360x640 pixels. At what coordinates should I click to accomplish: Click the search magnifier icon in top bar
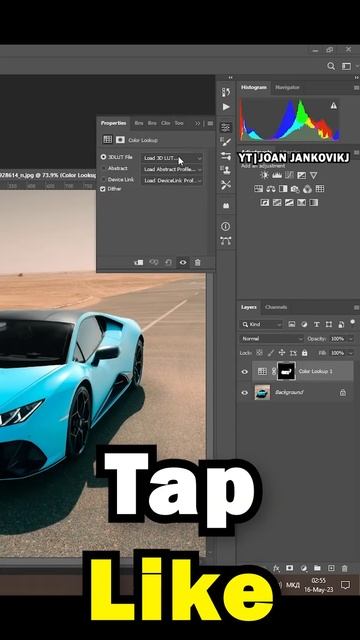[331, 66]
